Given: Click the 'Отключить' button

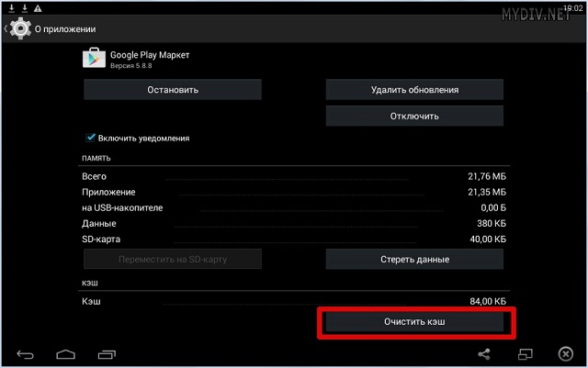Looking at the screenshot, I should click(x=414, y=116).
